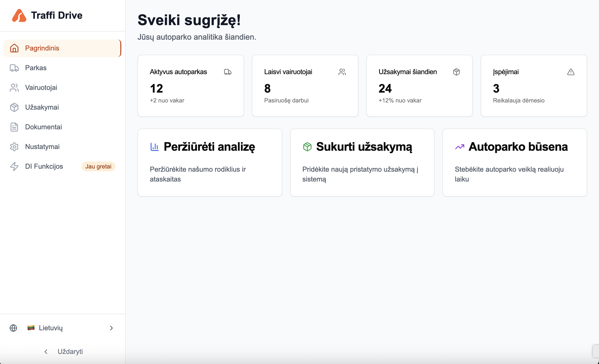Click the purple trending arrow icon
Viewport: 599px width, 364px height.
click(459, 147)
